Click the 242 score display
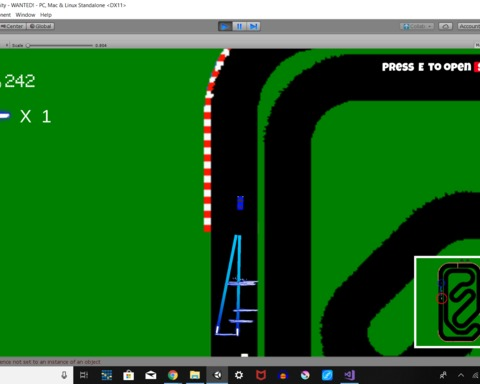The image size is (480, 384). (20, 81)
